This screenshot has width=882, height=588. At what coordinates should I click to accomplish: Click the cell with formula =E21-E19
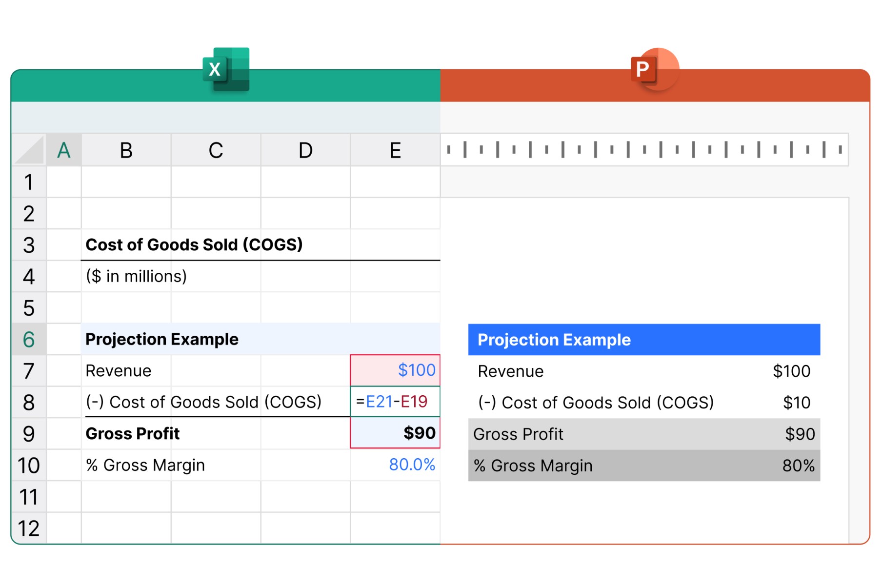point(395,402)
